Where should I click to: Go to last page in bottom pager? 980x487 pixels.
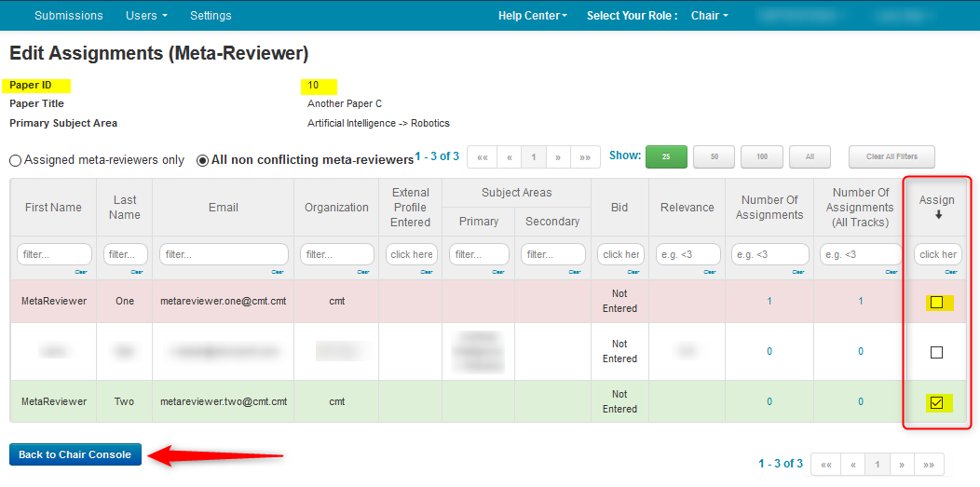[929, 465]
